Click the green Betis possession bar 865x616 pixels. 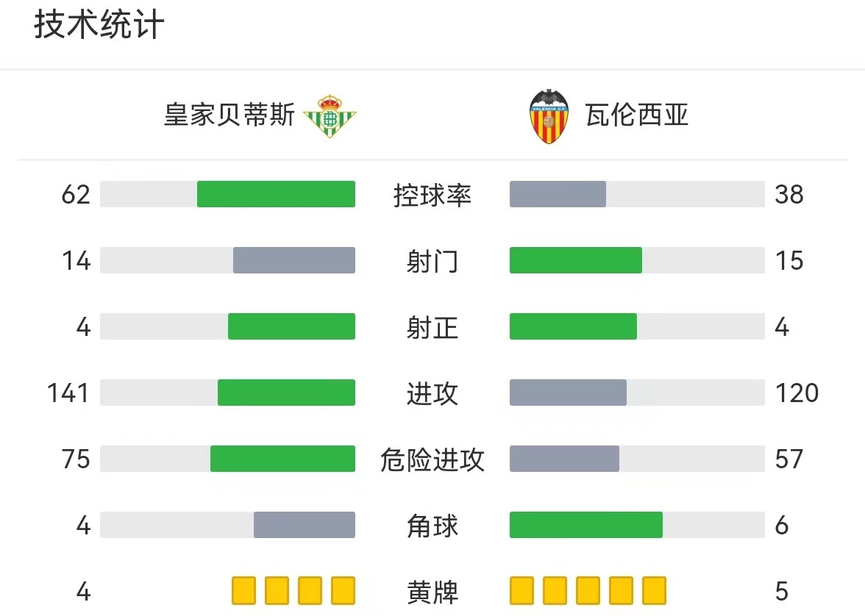[276, 194]
